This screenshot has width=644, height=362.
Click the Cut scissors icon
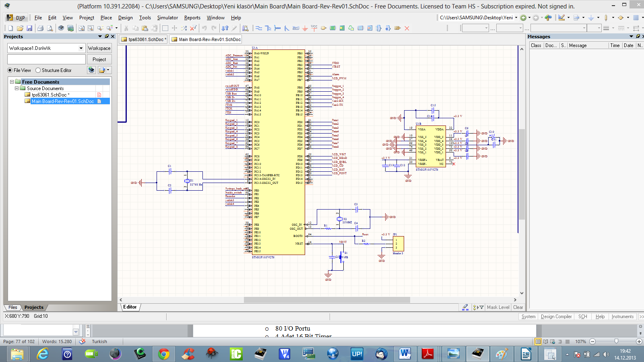pos(126,28)
